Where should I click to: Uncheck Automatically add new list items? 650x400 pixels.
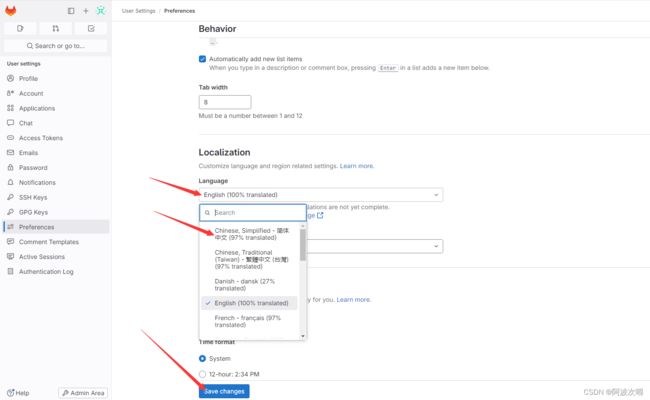pos(202,59)
